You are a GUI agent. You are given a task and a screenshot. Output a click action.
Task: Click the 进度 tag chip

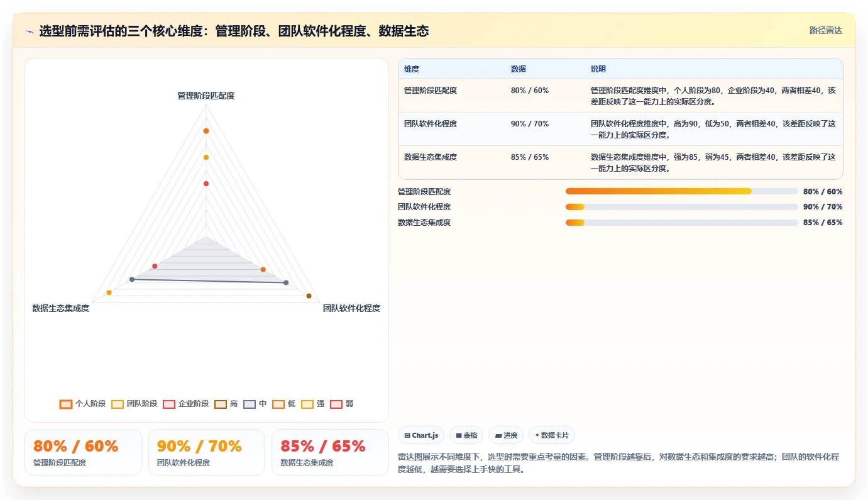tap(506, 435)
